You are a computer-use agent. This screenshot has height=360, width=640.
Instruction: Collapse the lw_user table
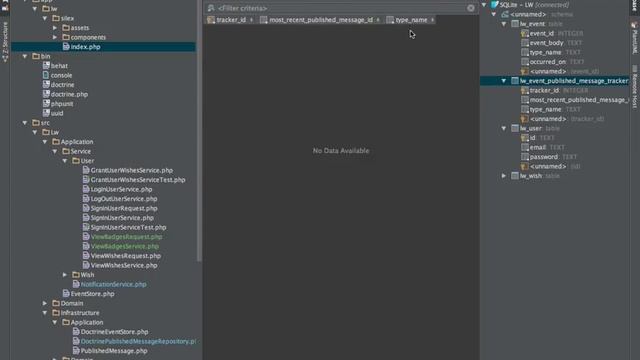pos(504,128)
